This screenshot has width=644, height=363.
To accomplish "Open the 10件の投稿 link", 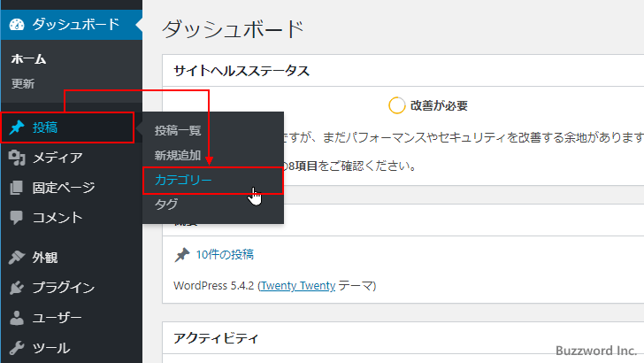I will point(225,254).
